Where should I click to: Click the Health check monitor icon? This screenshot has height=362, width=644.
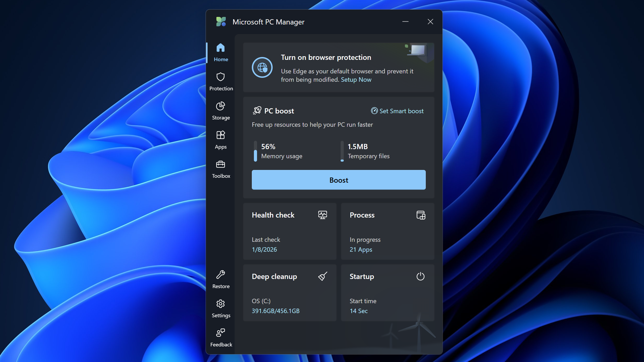click(x=322, y=215)
